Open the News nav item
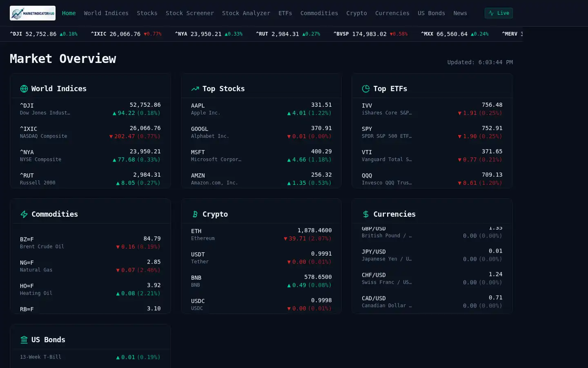The height and width of the screenshot is (368, 588). (460, 13)
